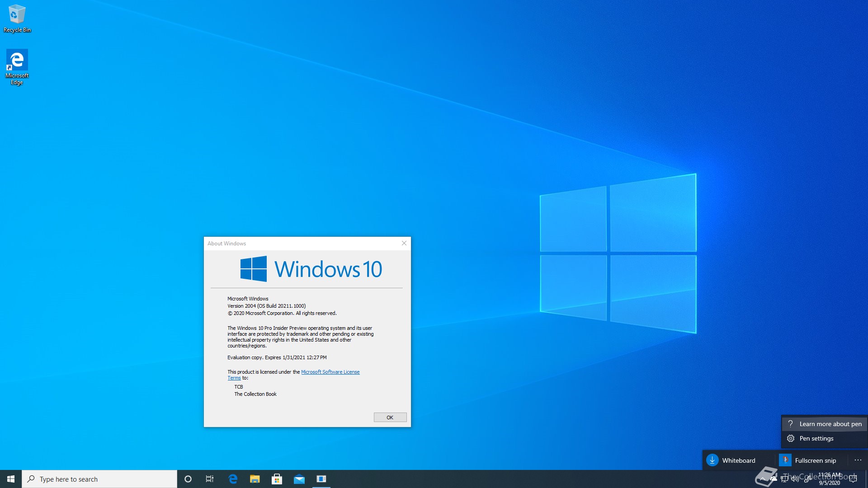Image resolution: width=868 pixels, height=488 pixels.
Task: Click the Whiteboard download arrow icon
Action: click(712, 460)
